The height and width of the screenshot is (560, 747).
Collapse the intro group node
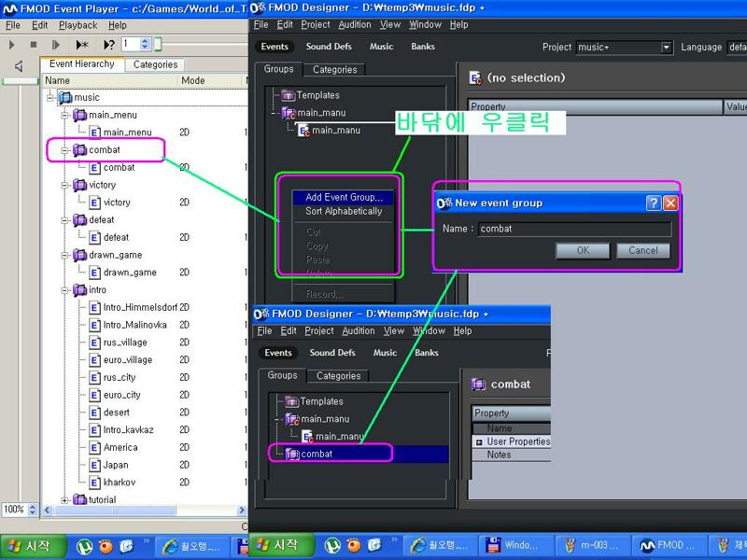pyautogui.click(x=64, y=290)
